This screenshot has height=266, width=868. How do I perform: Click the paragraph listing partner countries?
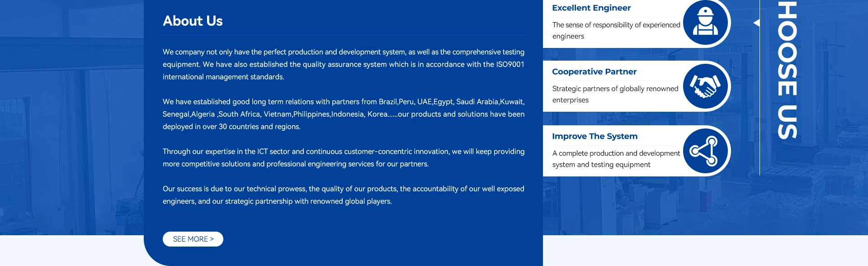344,114
